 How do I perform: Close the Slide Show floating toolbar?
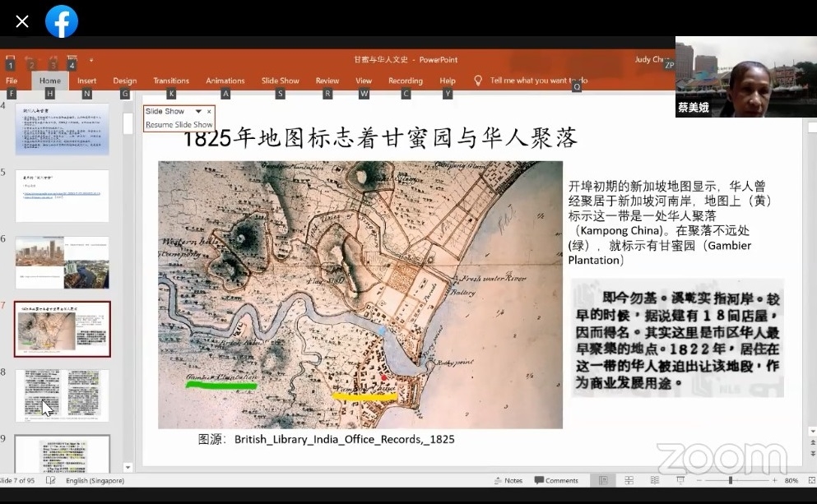pyautogui.click(x=209, y=112)
